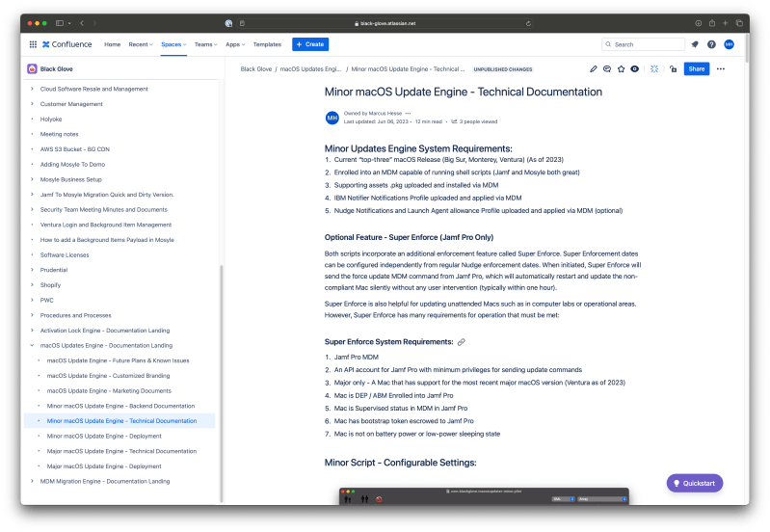Expand the Procedures and Processes page
Image resolution: width=770 pixels, height=532 pixels.
(32, 315)
